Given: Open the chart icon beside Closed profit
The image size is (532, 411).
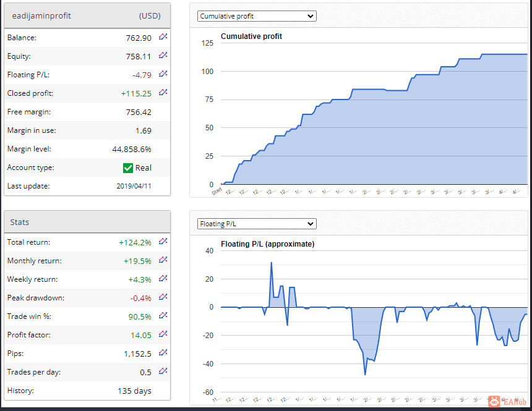Looking at the screenshot, I should coord(163,92).
